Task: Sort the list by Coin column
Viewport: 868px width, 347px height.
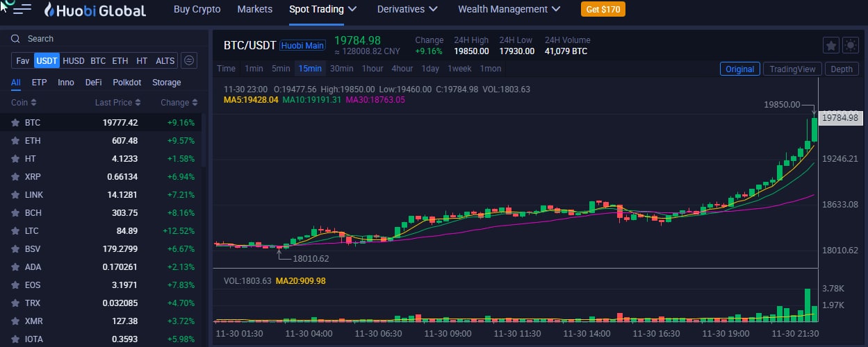Action: pyautogui.click(x=25, y=102)
